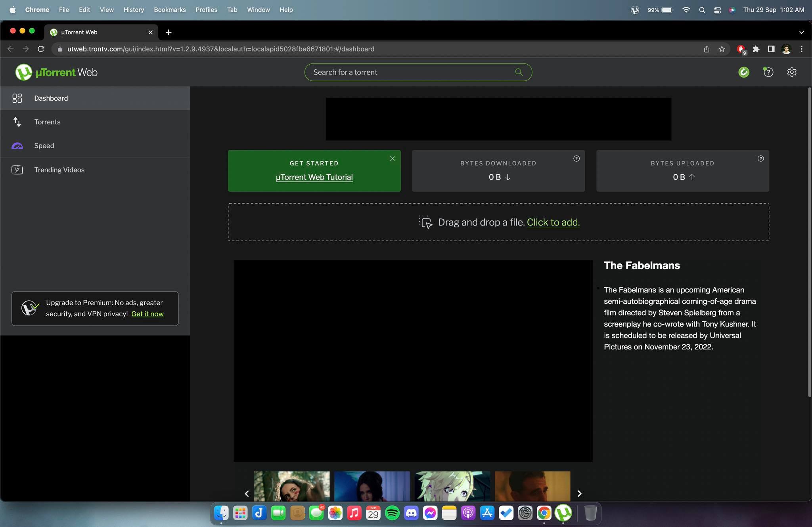The width and height of the screenshot is (812, 527).
Task: Toggle the Chrome side panel
Action: tap(771, 49)
